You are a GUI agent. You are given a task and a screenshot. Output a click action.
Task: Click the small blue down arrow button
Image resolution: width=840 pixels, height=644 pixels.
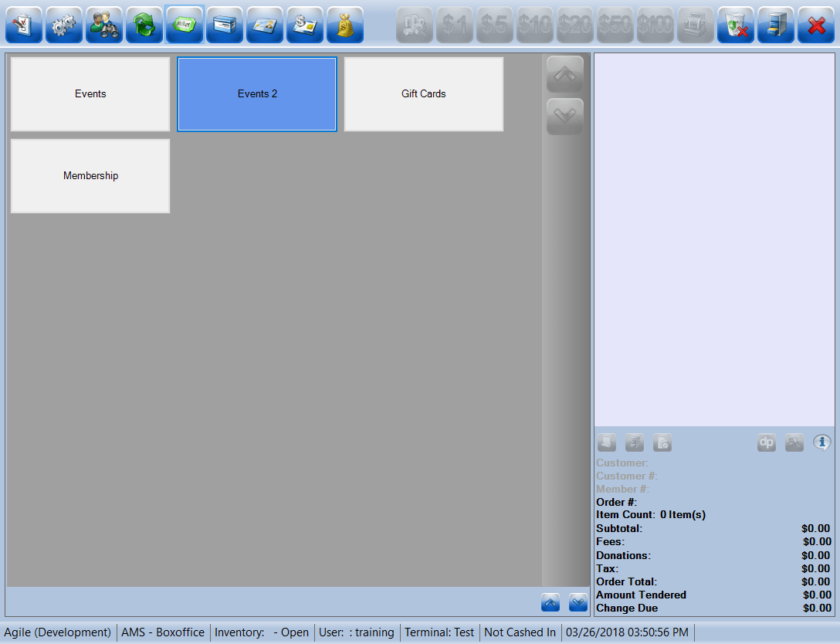click(577, 602)
